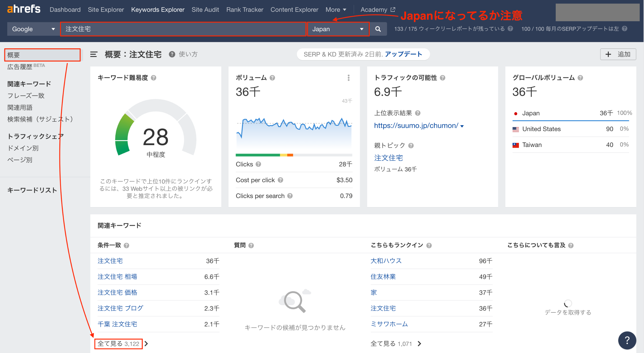Open 注文住宅 parent topic link
This screenshot has width=644, height=353.
click(389, 158)
